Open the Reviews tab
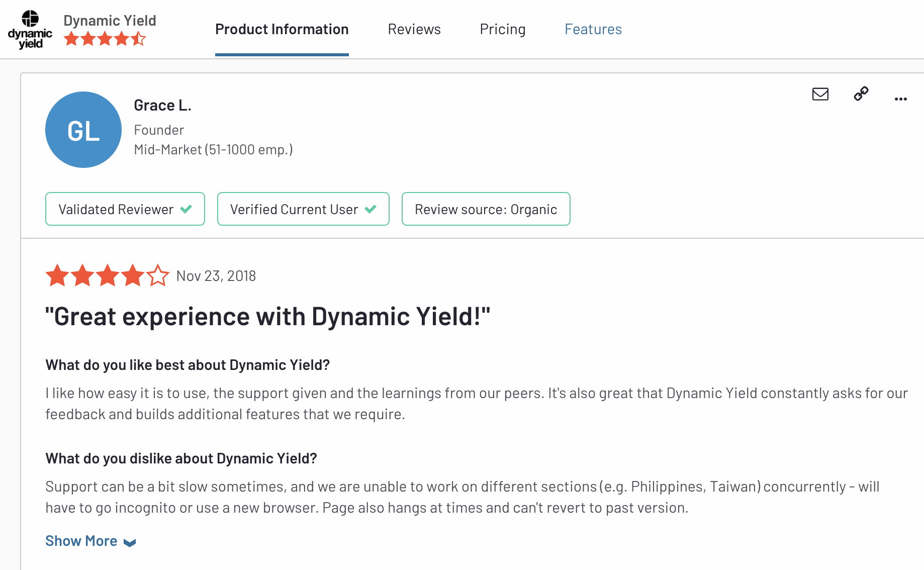Image resolution: width=924 pixels, height=570 pixels. pyautogui.click(x=414, y=29)
